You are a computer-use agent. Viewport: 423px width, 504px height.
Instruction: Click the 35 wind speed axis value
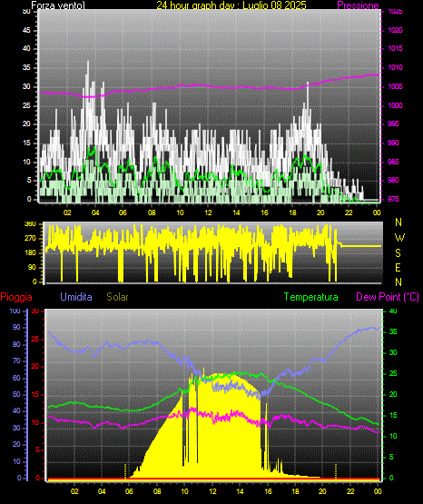tap(26, 67)
